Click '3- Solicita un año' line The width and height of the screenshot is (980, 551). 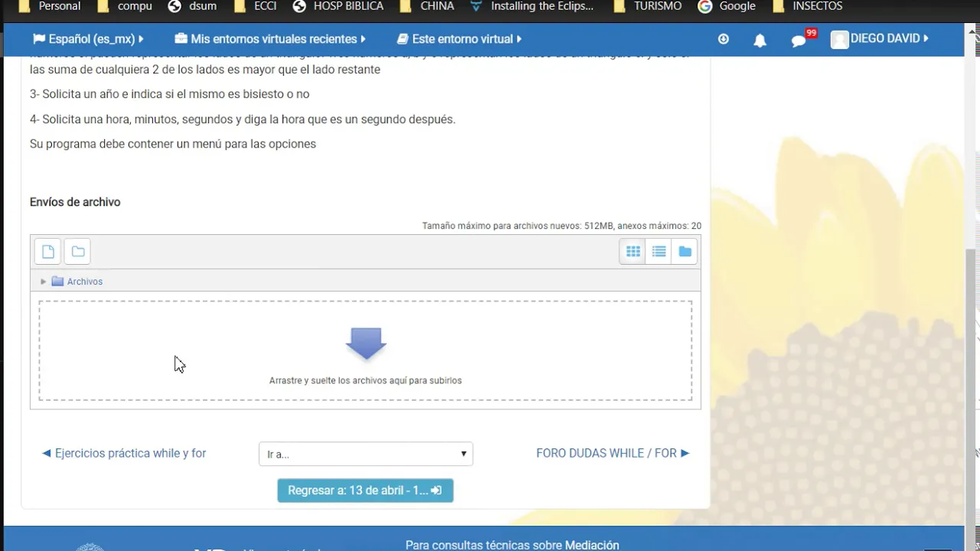click(169, 94)
